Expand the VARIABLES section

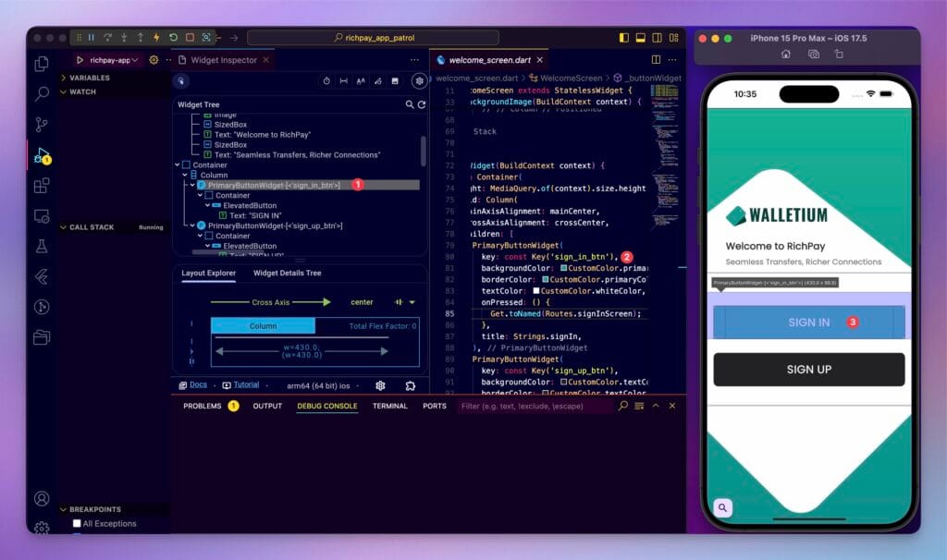point(89,78)
